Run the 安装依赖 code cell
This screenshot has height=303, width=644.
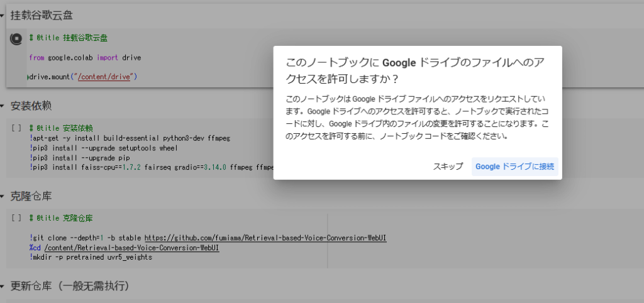(16, 128)
